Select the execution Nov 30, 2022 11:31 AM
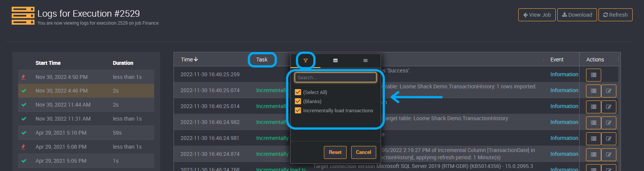Screen dimensions: 644x171 [86, 119]
